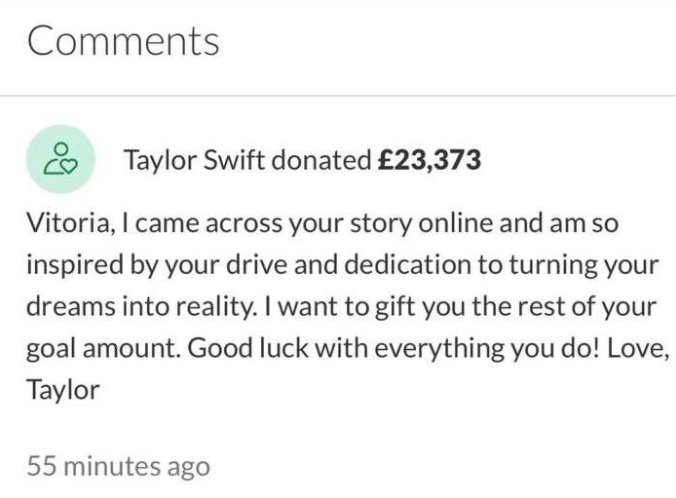Screen dimensions: 676x498
Task: Click the divider line below Comments
Action: pos(338,96)
